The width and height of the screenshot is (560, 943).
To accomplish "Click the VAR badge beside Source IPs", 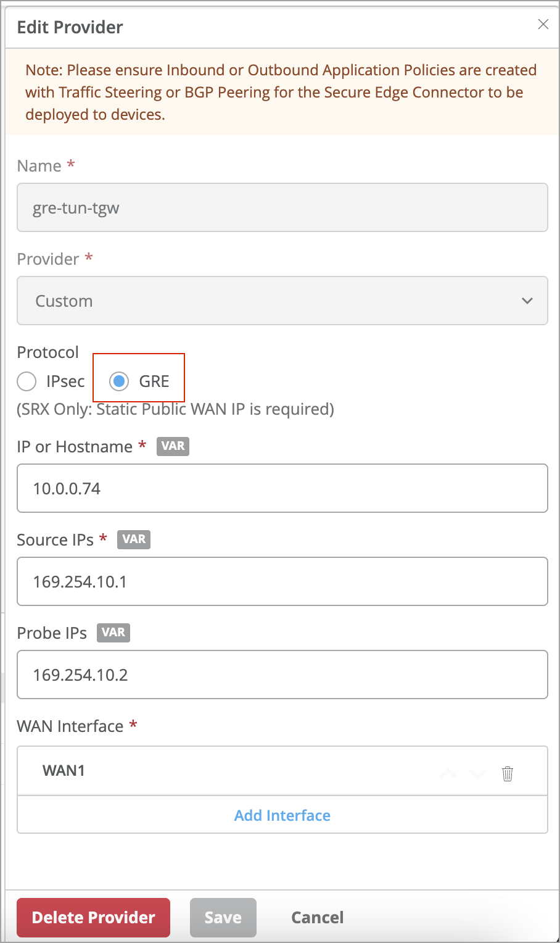I will coord(134,539).
